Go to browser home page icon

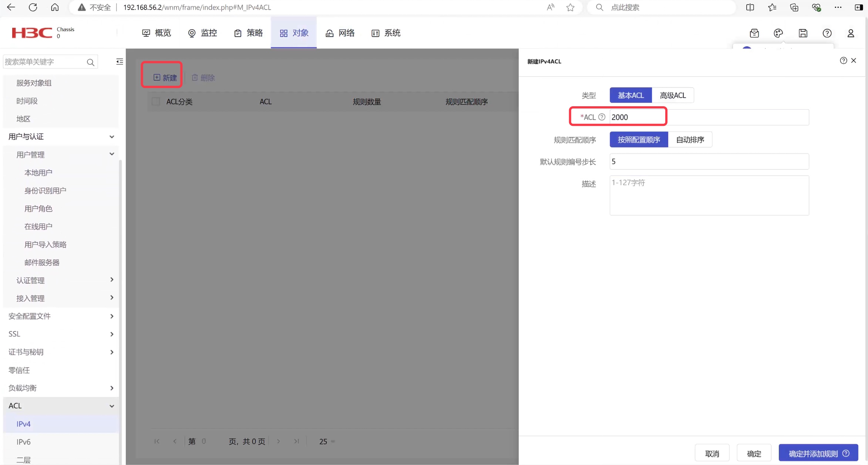pos(55,7)
